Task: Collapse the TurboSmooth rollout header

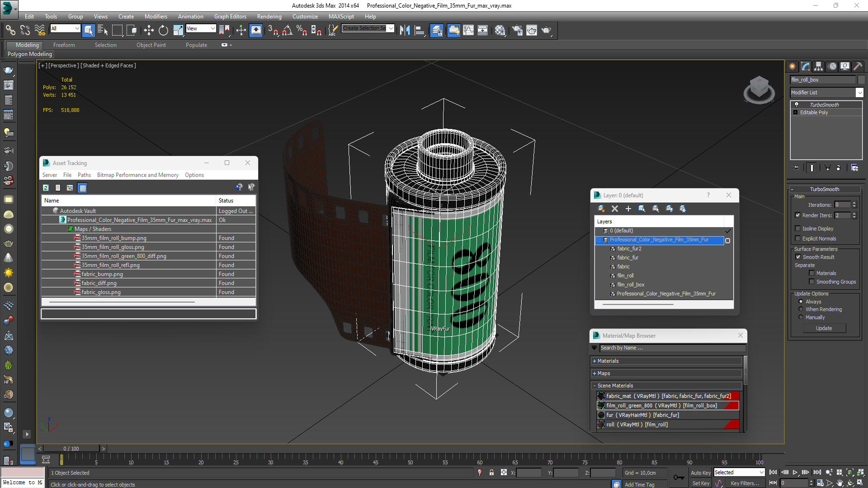Action: [x=825, y=189]
